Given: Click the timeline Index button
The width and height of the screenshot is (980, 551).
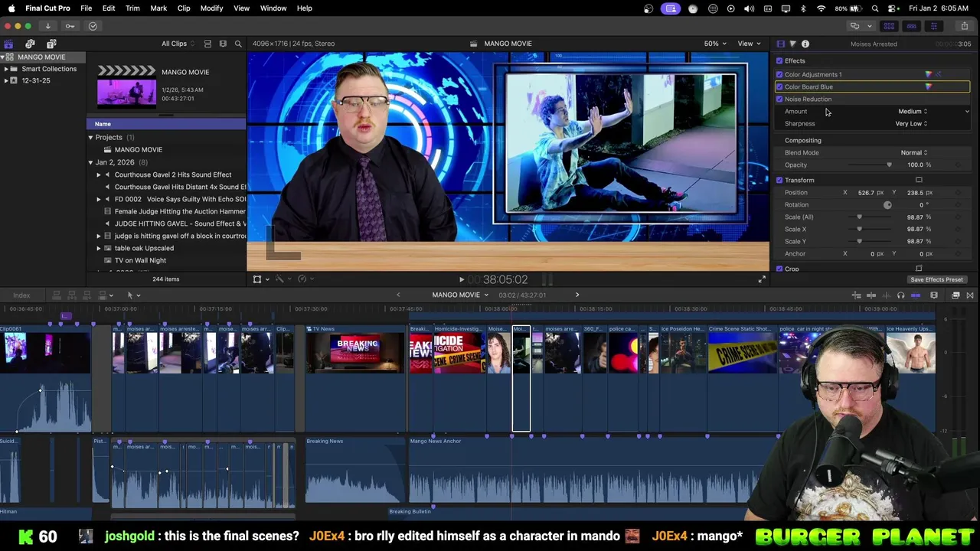Looking at the screenshot, I should point(21,295).
